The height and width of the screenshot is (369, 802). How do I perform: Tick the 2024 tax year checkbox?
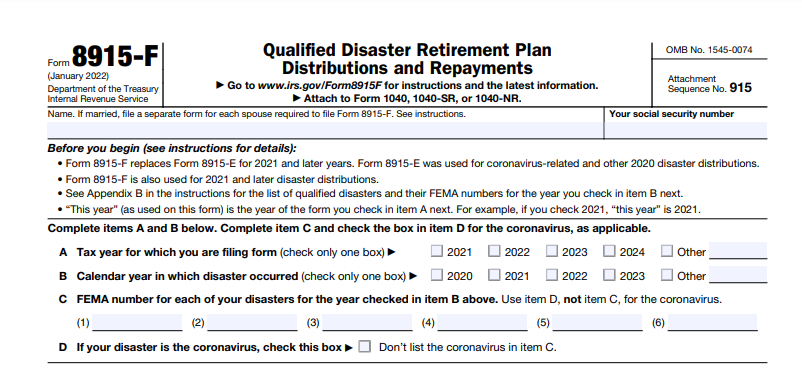609,251
